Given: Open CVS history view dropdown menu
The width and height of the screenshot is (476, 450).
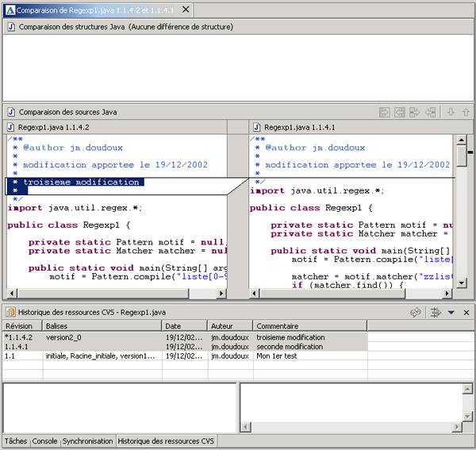Looking at the screenshot, I should tap(451, 313).
